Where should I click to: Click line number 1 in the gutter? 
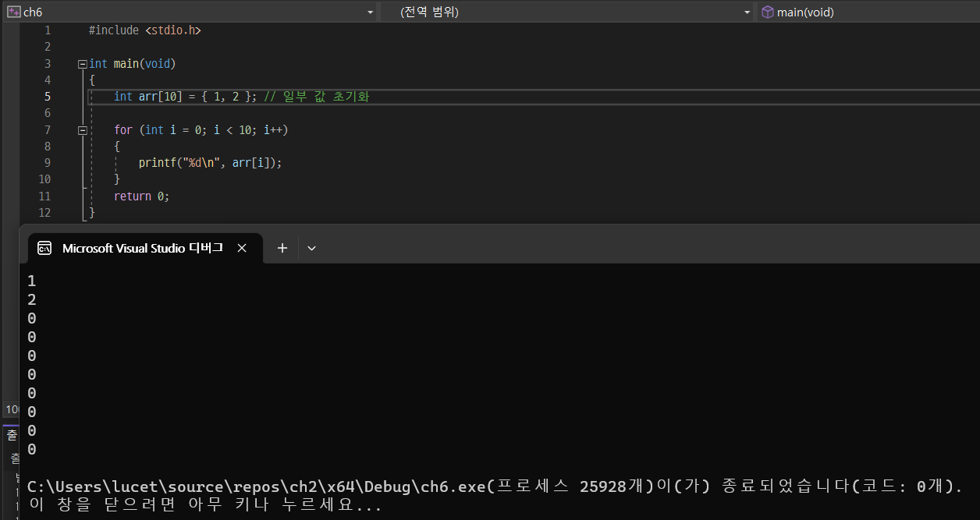click(x=48, y=30)
